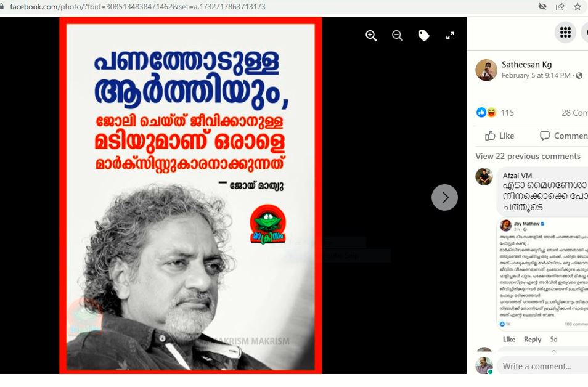Screen dimensions: 588x387
Task: Enter fullscreen photo view
Action: pos(450,36)
